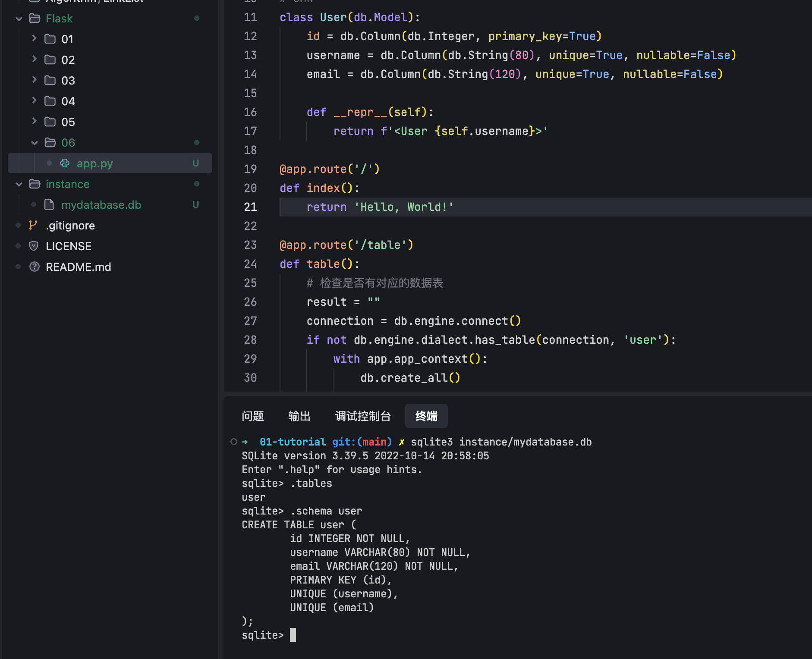This screenshot has width=812, height=659.
Task: Expand folder 05 chevron
Action: pos(35,121)
